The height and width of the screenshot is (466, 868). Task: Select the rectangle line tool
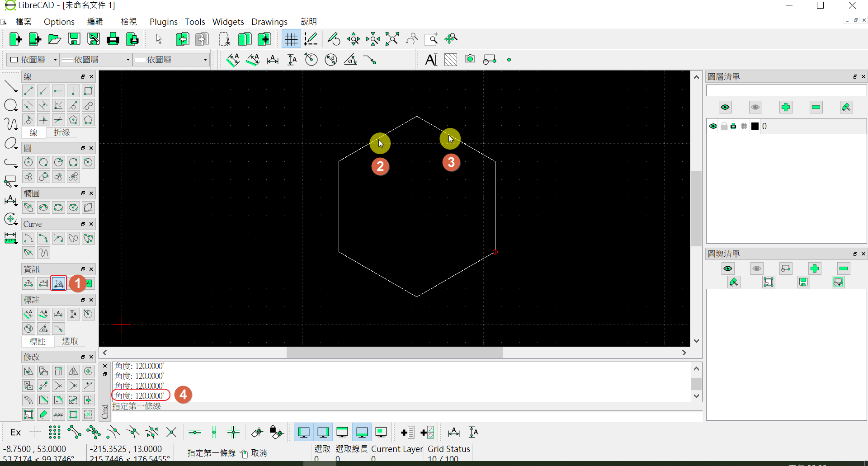88,91
